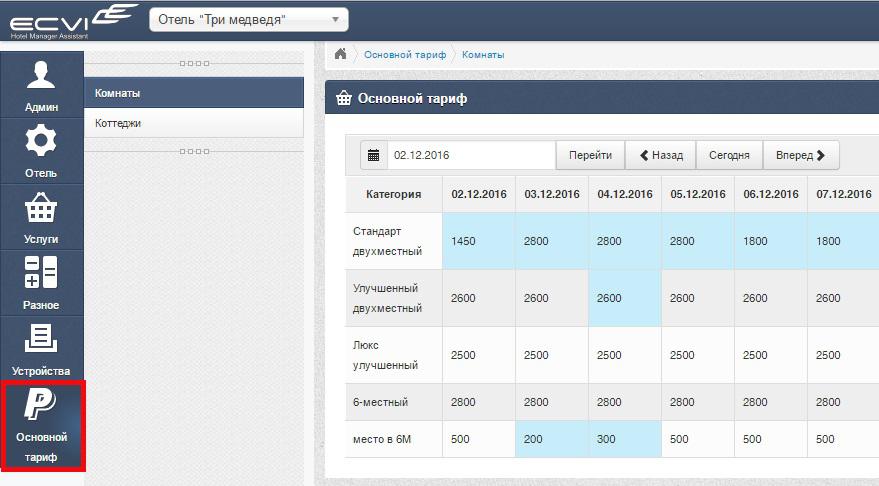
Task: Go back with the Назад button
Action: coord(660,155)
